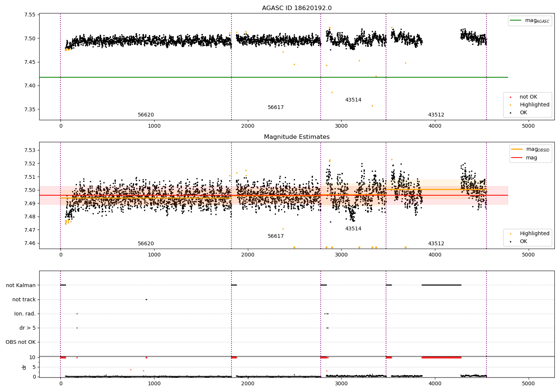Click obsid label 56617 in Magnitude Estimates plot
This screenshot has height=392, width=560.
[x=276, y=236]
